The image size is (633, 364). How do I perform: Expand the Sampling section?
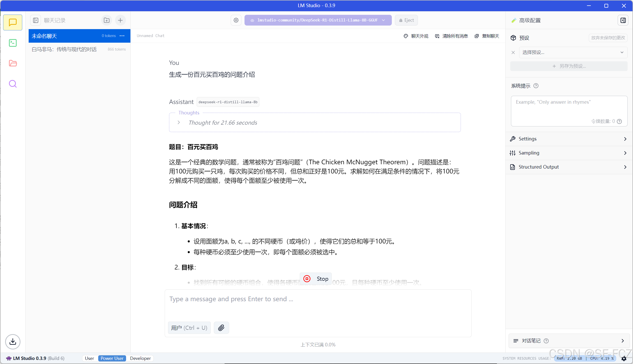pos(569,153)
